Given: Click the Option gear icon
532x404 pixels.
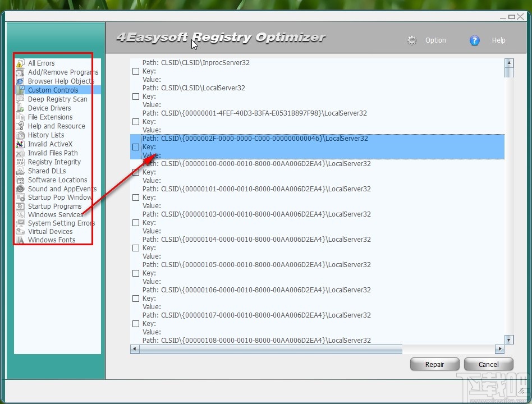Looking at the screenshot, I should (411, 40).
